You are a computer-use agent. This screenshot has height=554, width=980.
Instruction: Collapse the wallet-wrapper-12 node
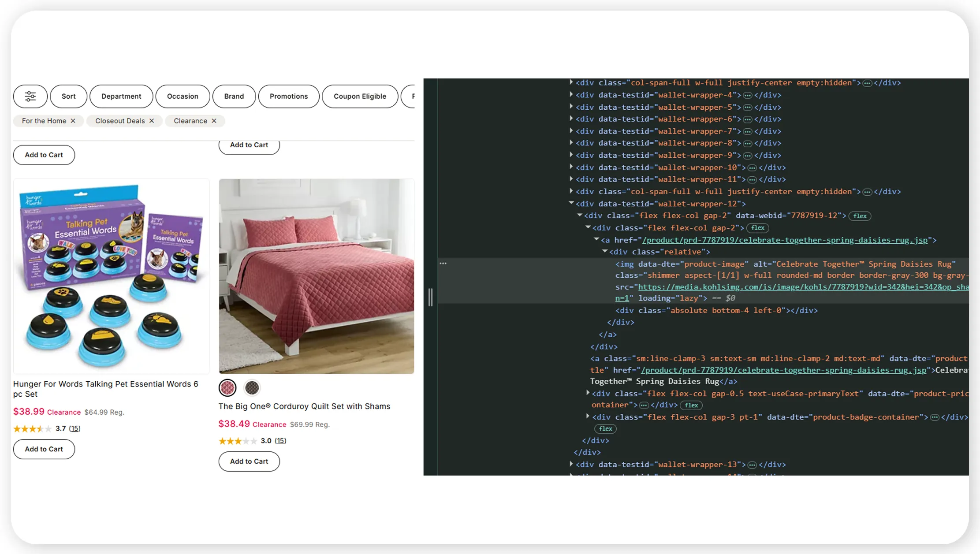pyautogui.click(x=571, y=203)
